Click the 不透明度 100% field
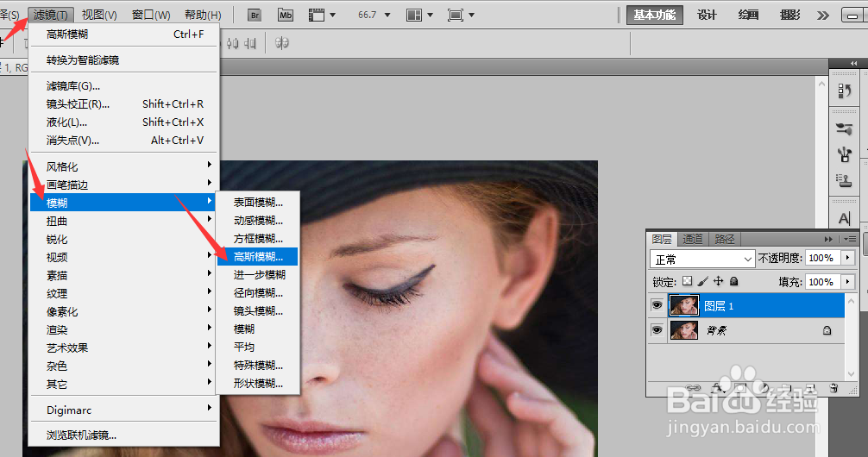Image resolution: width=868 pixels, height=457 pixels. tap(823, 258)
